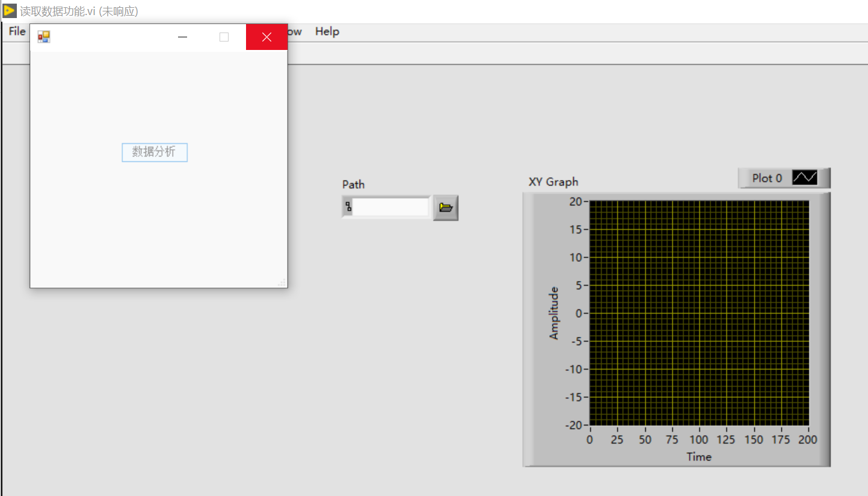Click the LabVIEW icon in the title bar
Viewport: 868px width, 496px height.
(10, 11)
